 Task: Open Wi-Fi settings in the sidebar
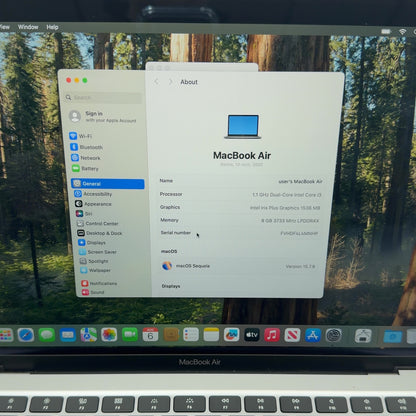[x=80, y=136]
